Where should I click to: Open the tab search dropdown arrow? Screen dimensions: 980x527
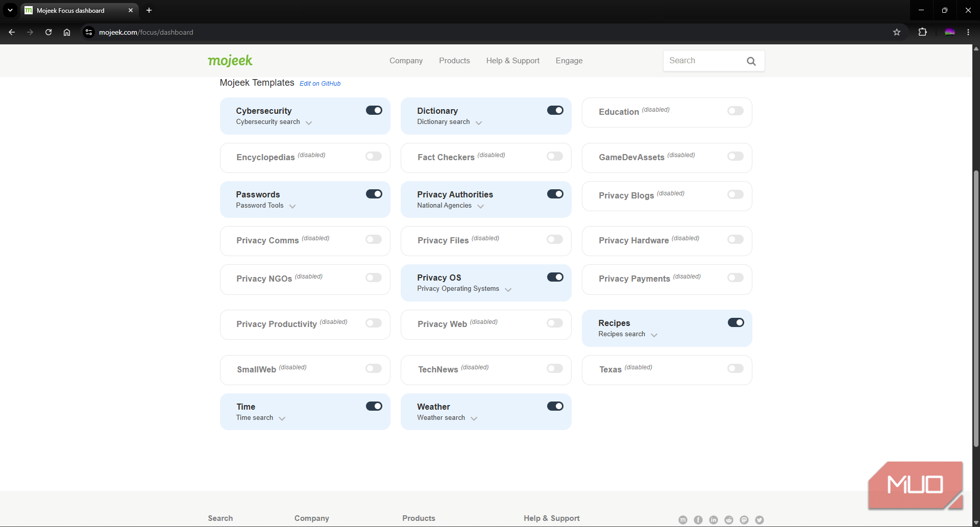coord(10,10)
